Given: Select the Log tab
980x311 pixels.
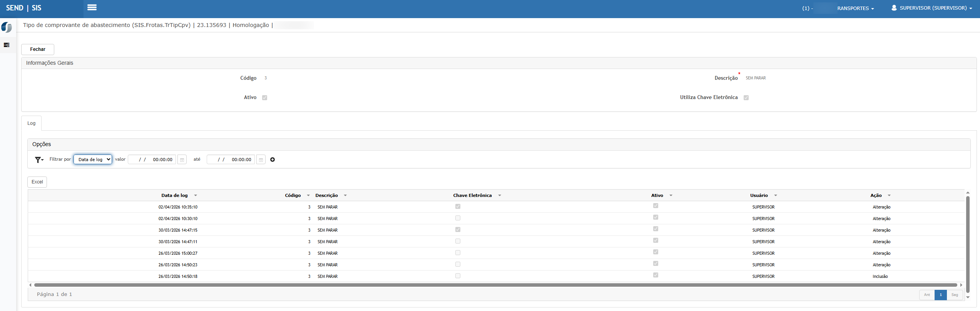Looking at the screenshot, I should pyautogui.click(x=31, y=123).
